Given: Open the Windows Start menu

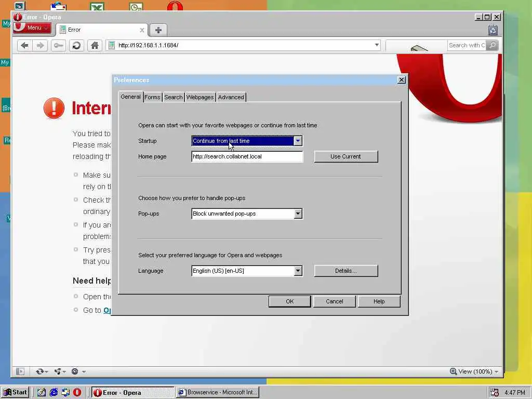Looking at the screenshot, I should pyautogui.click(x=15, y=392).
